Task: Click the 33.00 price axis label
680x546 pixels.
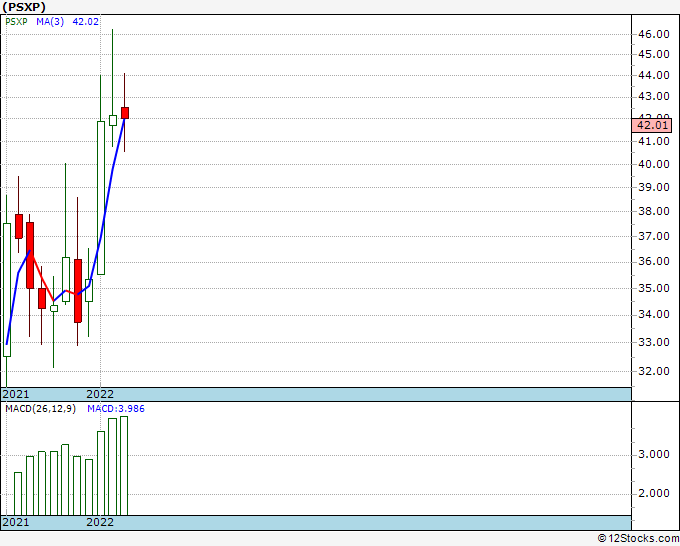Action: pyautogui.click(x=654, y=343)
